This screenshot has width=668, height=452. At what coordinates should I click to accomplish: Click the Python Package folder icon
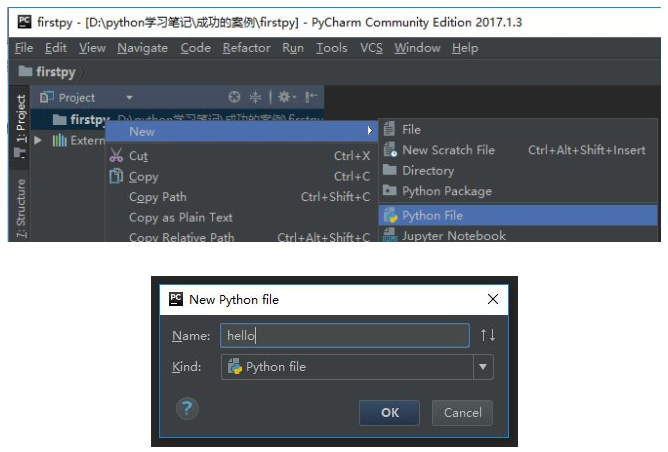(x=389, y=190)
